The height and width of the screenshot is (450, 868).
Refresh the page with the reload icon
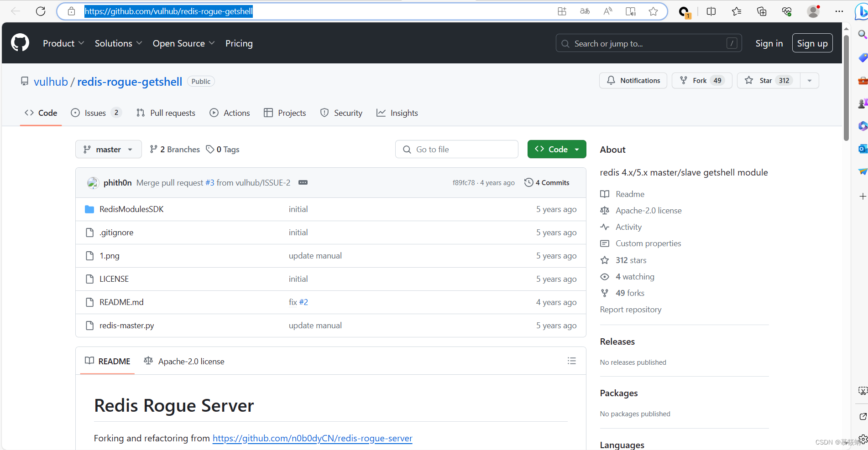tap(41, 11)
